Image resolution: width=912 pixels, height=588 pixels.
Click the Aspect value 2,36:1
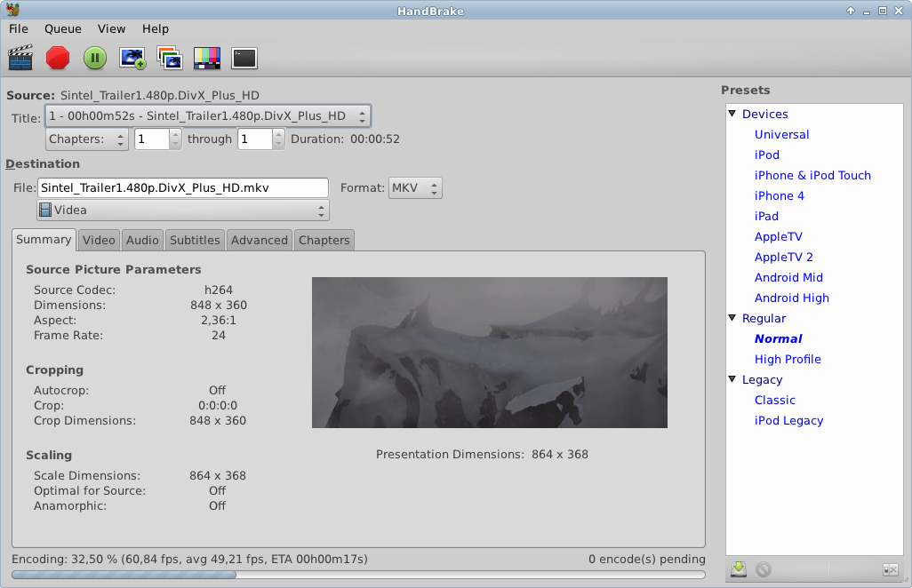point(218,320)
